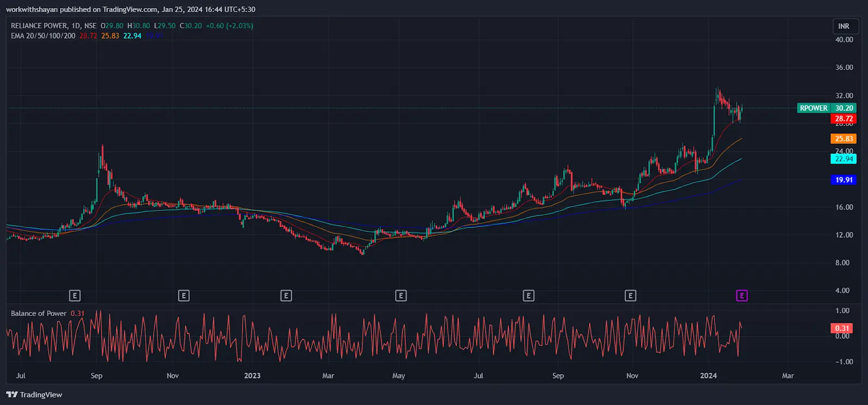Click the 2024 label on time axis
The width and height of the screenshot is (868, 405).
pos(709,376)
